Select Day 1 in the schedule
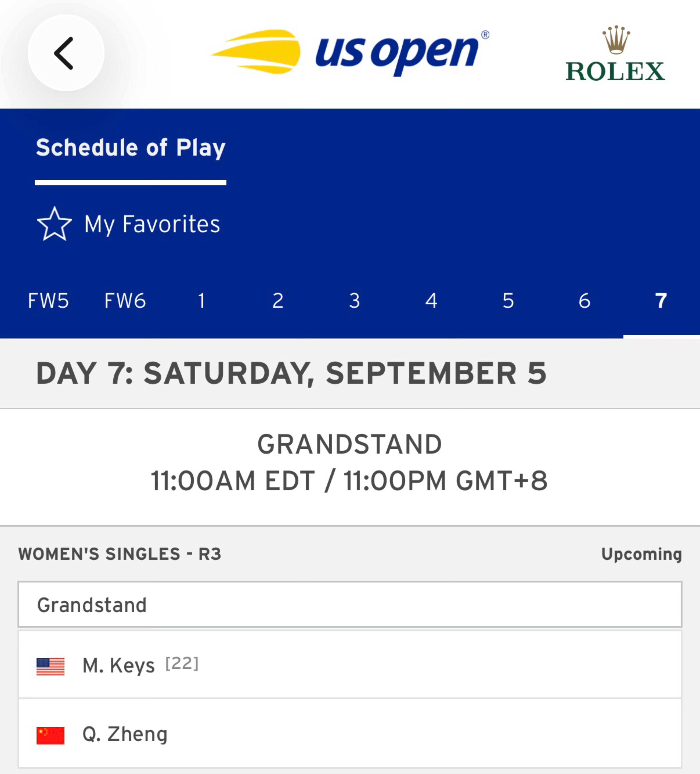 click(201, 301)
